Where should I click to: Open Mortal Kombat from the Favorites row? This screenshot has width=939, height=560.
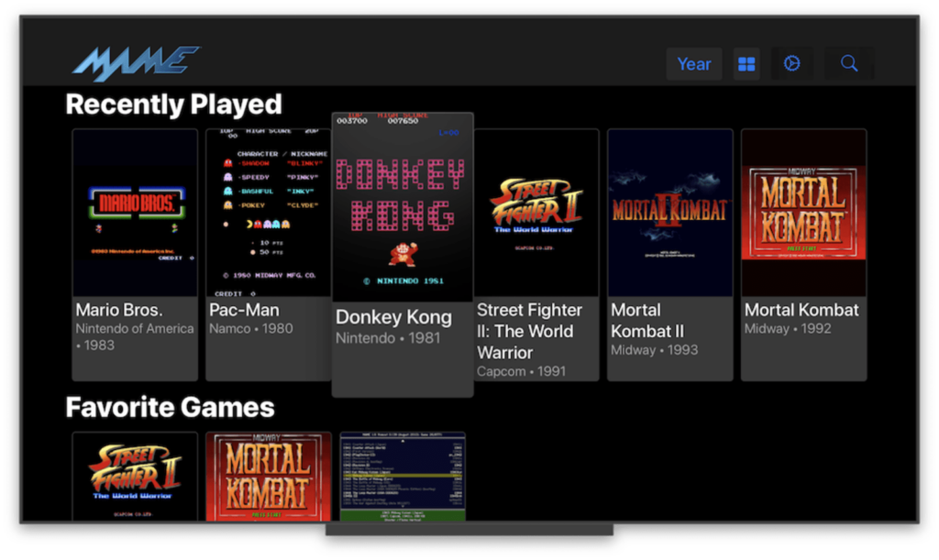tap(268, 477)
